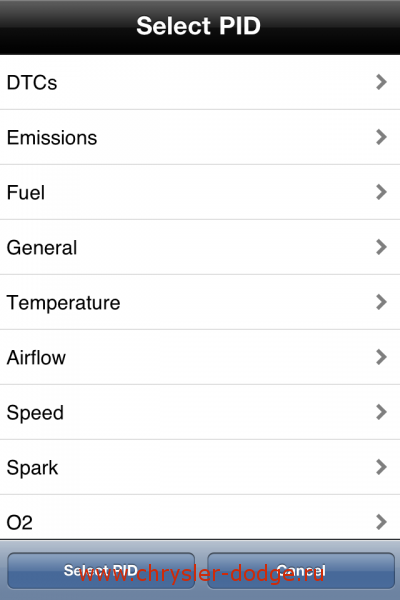Click the chevron beside Temperature
This screenshot has width=400, height=600.
[x=381, y=302]
